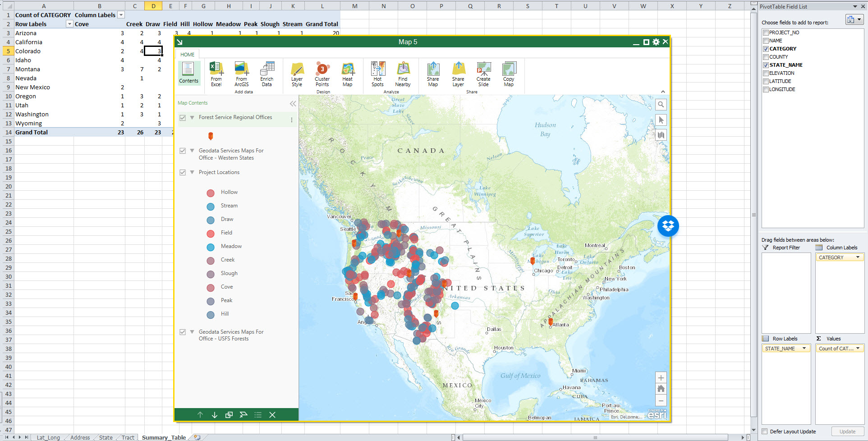This screenshot has height=441, width=868.
Task: Open CATEGORY field dropdown in Column Labels area
Action: (x=858, y=257)
